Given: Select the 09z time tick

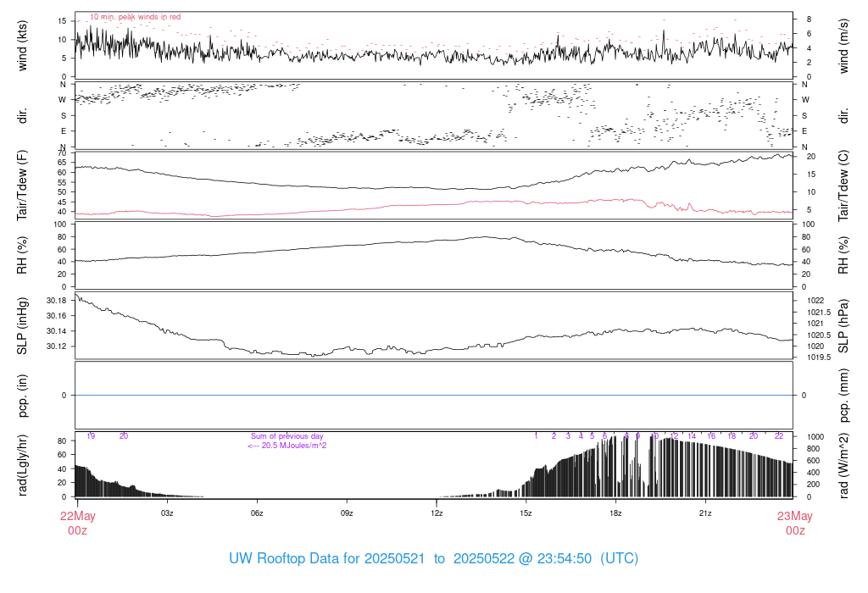Looking at the screenshot, I should click(x=347, y=513).
